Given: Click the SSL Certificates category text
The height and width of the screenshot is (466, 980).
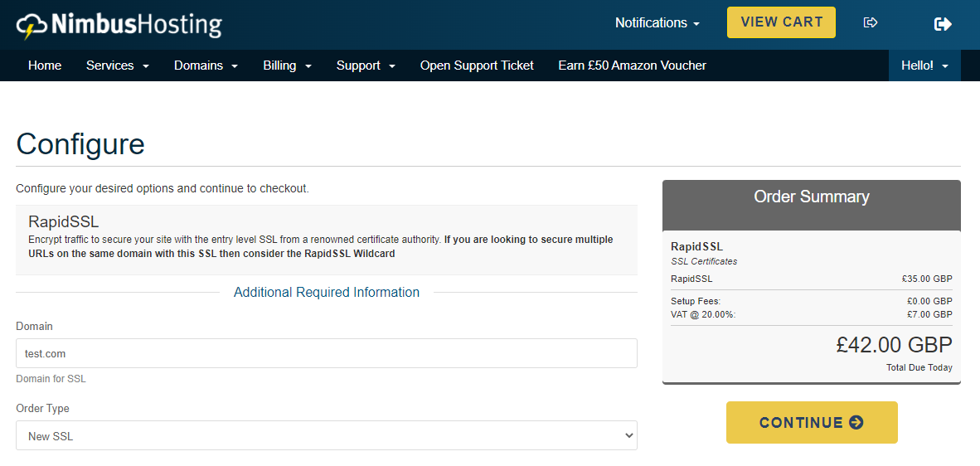Looking at the screenshot, I should [x=704, y=261].
